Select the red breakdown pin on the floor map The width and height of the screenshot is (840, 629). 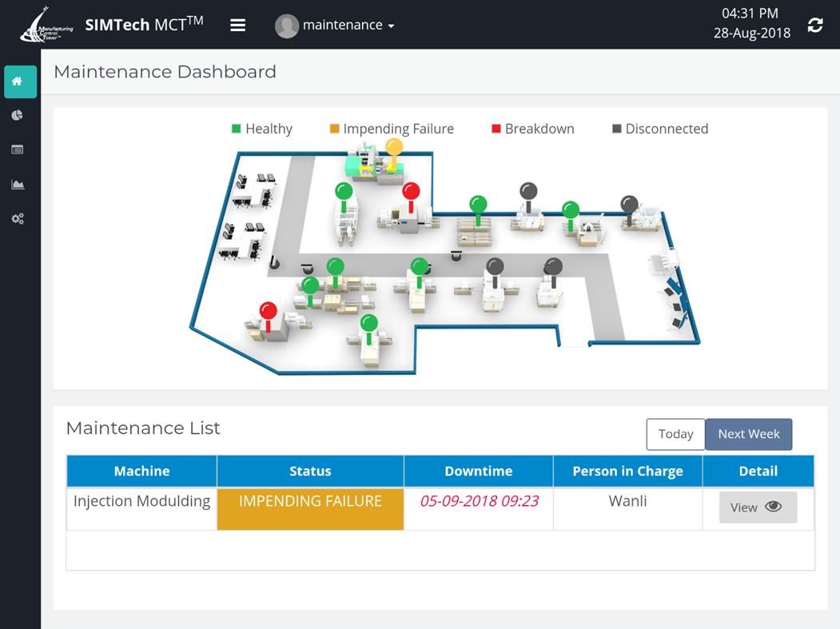[411, 192]
